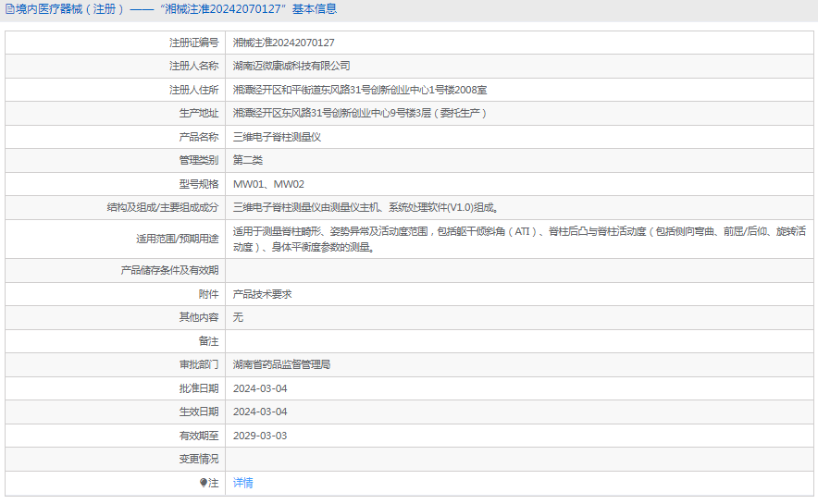Click the 审批部门 label

(x=199, y=364)
